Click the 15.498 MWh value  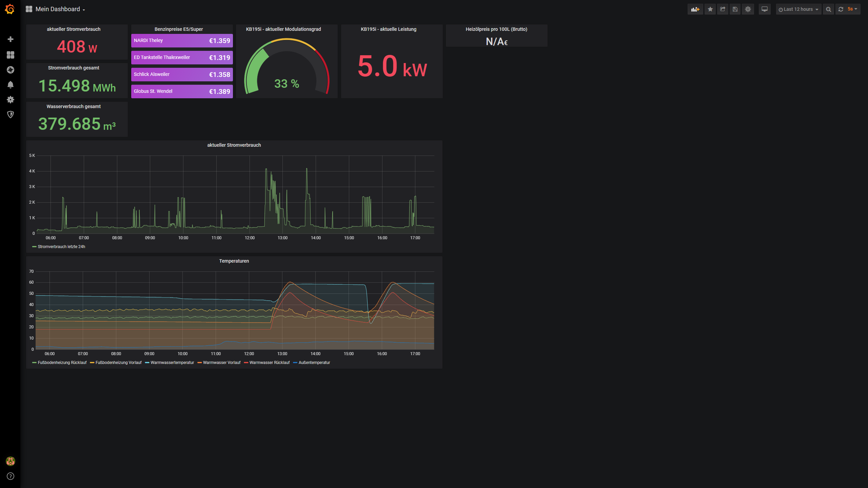[x=77, y=86]
